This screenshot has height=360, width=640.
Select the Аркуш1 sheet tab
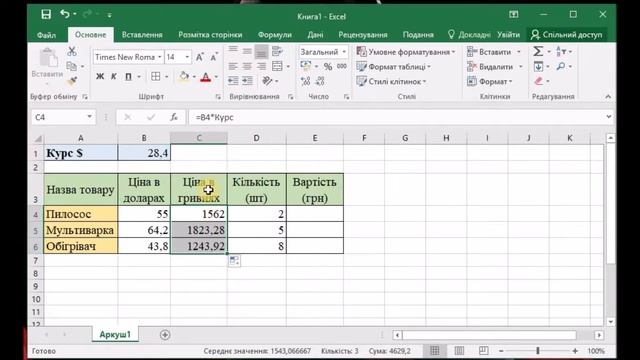point(115,335)
